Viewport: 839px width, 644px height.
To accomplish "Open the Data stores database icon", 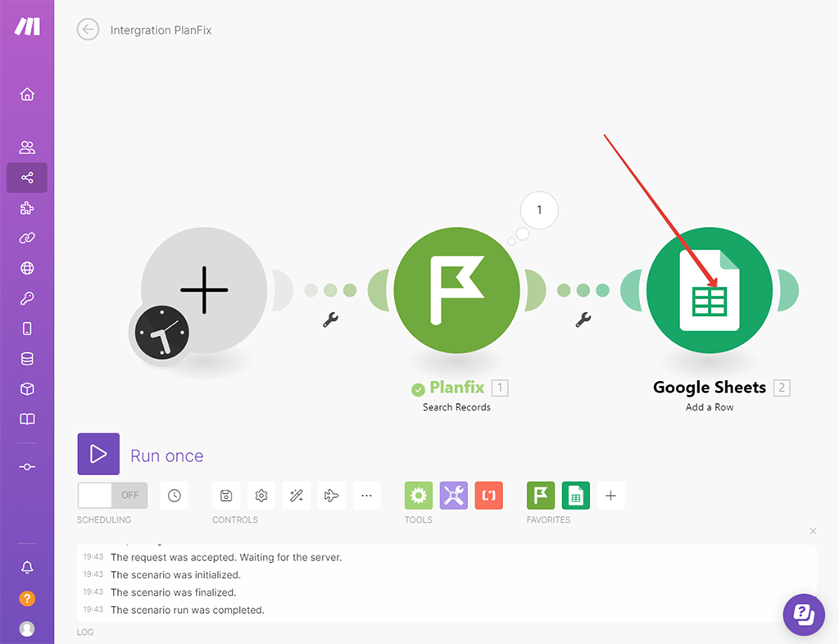I will pos(27,359).
